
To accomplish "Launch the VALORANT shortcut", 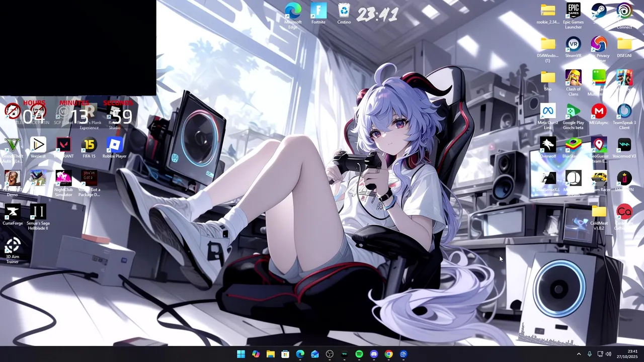I will (x=63, y=148).
